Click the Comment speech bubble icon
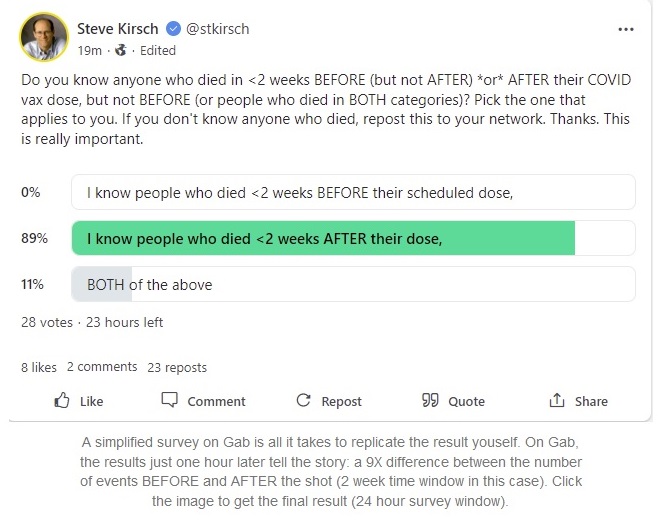 (170, 401)
